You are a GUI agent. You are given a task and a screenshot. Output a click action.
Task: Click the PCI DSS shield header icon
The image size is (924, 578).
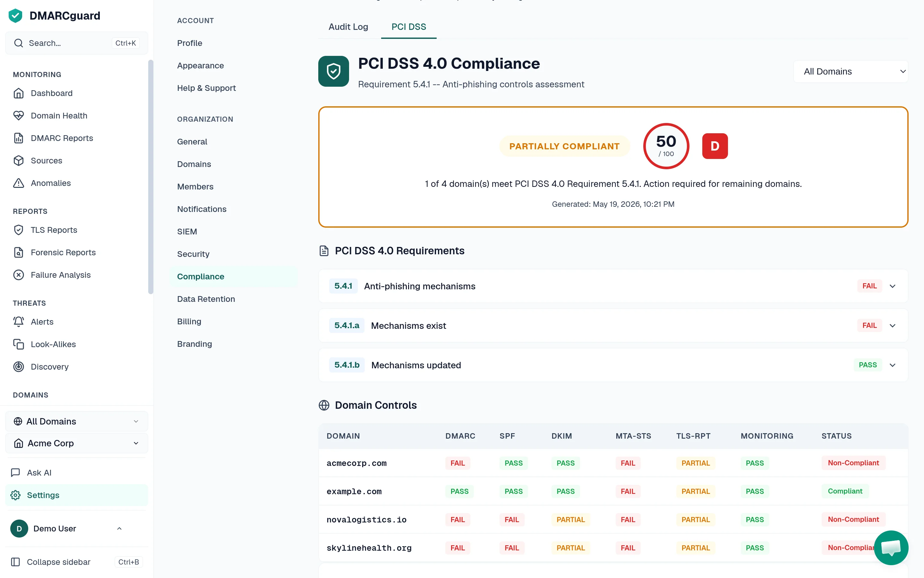pyautogui.click(x=333, y=71)
